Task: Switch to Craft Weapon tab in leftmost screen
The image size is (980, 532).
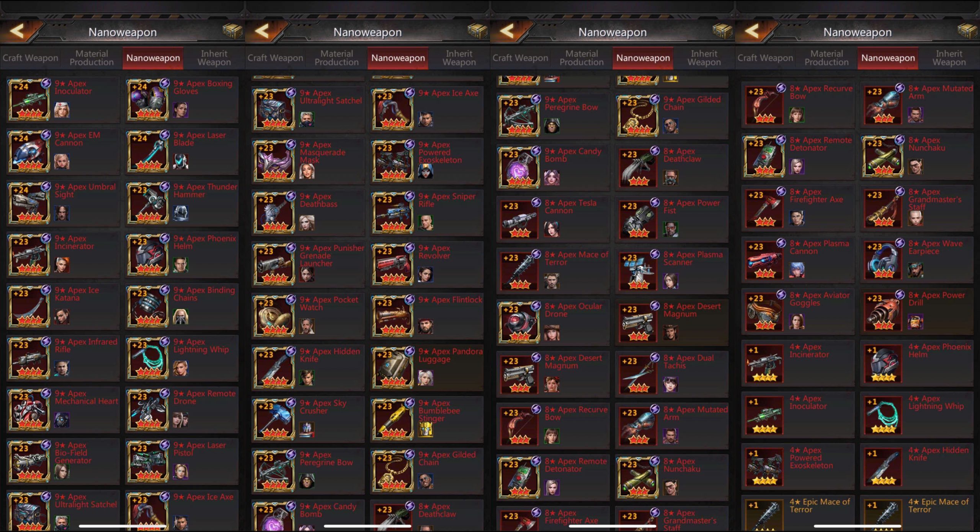Action: click(x=31, y=58)
